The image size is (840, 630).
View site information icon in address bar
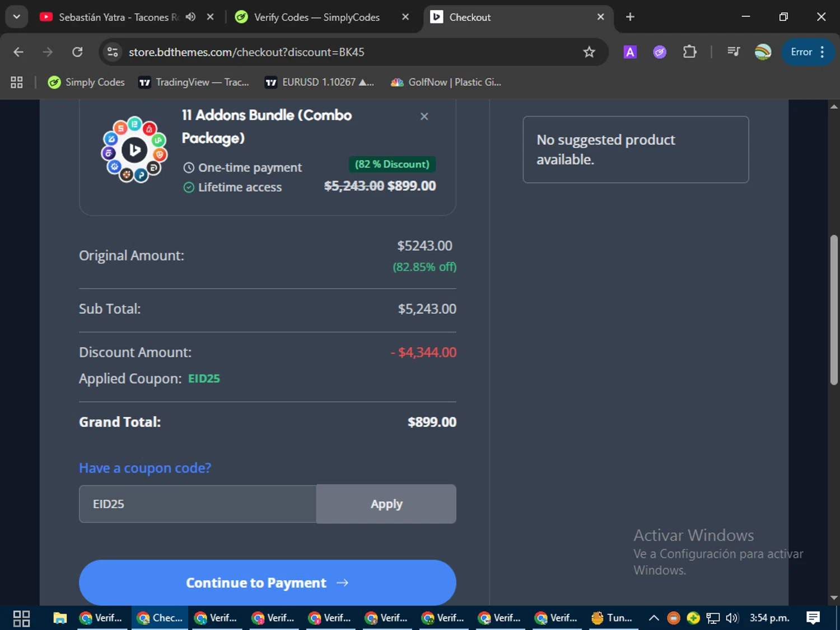coord(113,52)
